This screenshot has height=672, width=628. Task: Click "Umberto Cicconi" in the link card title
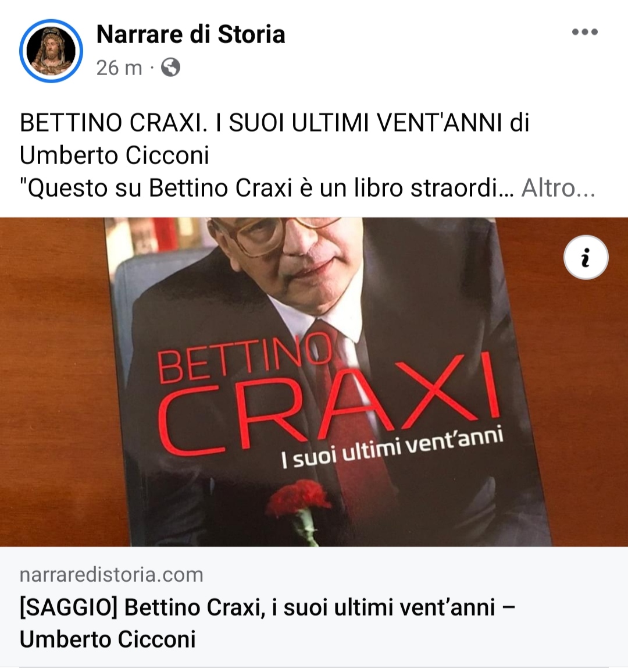(x=108, y=640)
